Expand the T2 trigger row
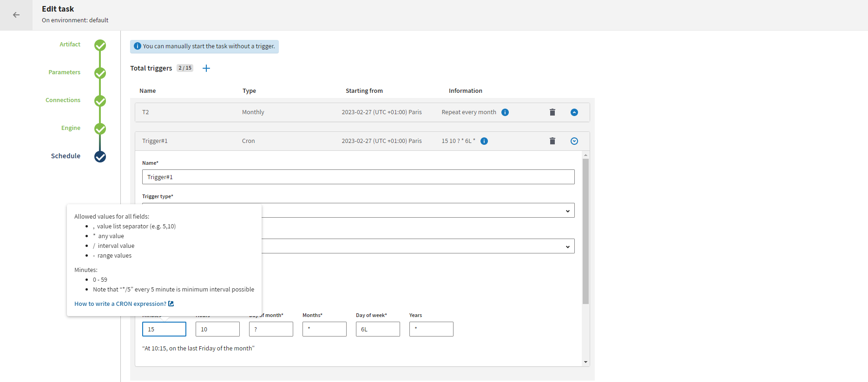 click(574, 112)
